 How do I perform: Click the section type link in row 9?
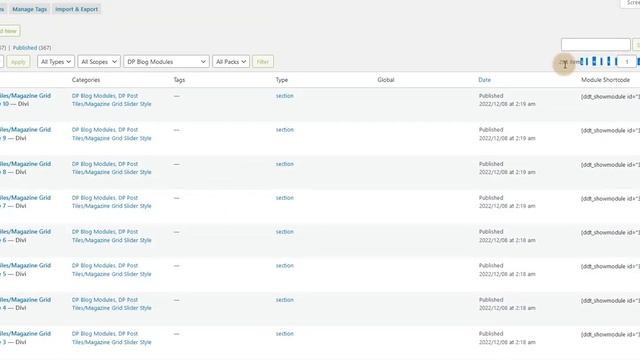284,130
